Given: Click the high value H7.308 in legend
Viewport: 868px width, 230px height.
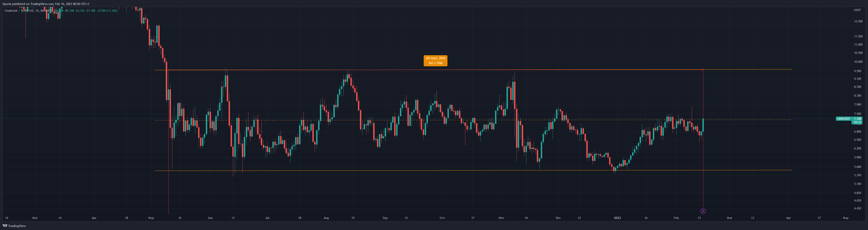Looking at the screenshot, I should 69,11.
